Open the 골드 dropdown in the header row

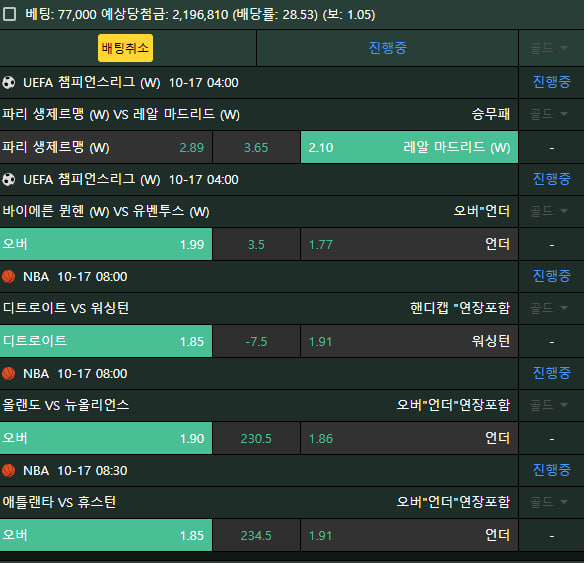point(549,48)
